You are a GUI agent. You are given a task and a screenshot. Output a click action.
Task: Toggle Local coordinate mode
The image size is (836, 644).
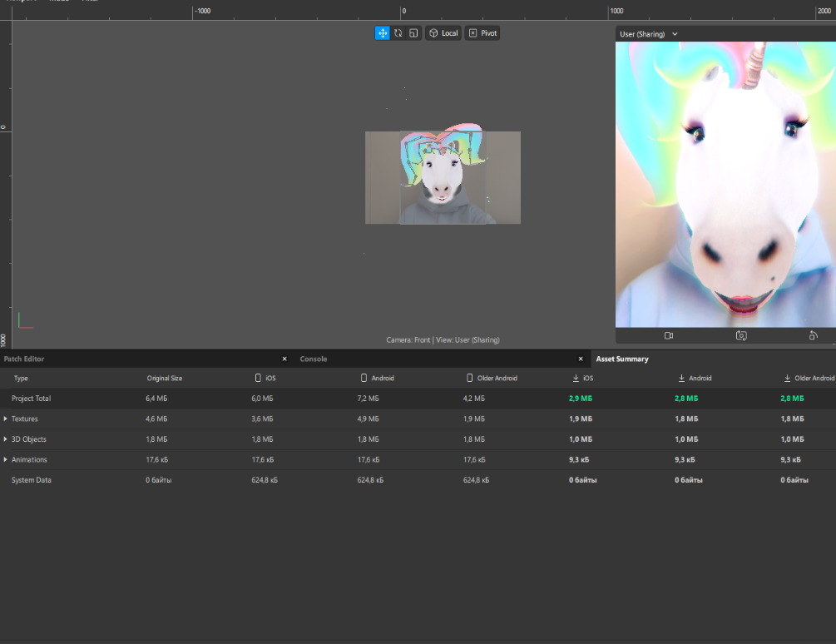point(443,33)
